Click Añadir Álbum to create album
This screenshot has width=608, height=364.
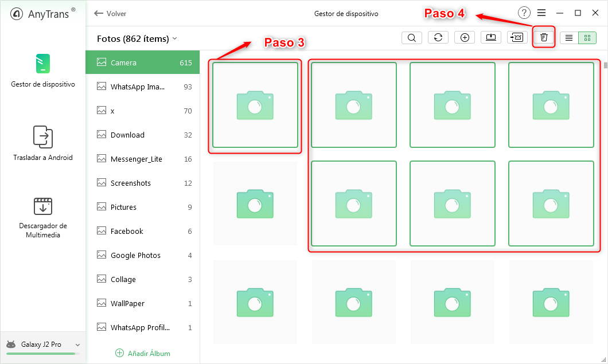[x=142, y=353]
